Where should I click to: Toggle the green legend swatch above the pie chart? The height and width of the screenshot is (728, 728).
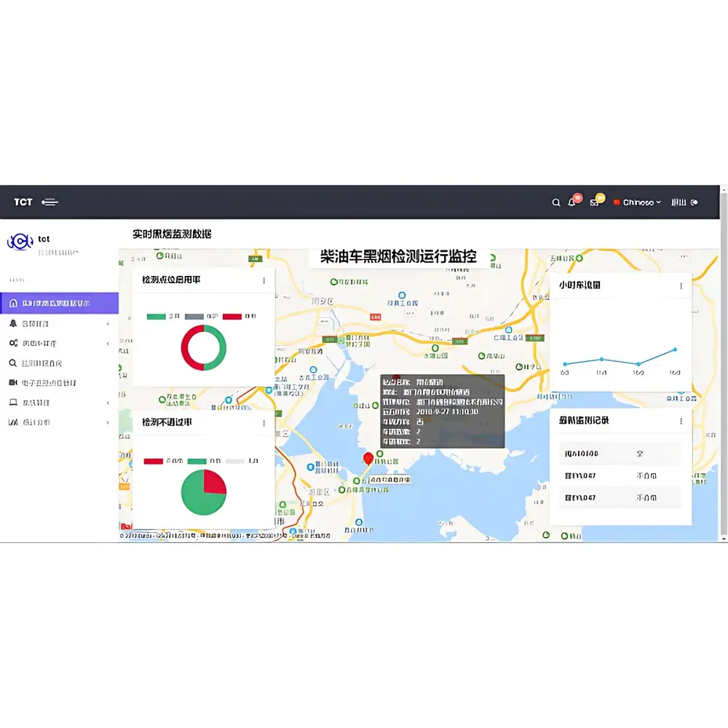coord(197,461)
